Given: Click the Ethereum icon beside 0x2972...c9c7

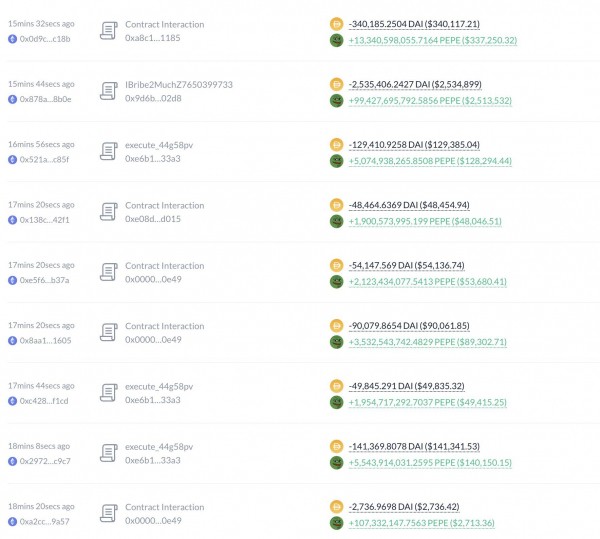Looking at the screenshot, I should [12, 461].
